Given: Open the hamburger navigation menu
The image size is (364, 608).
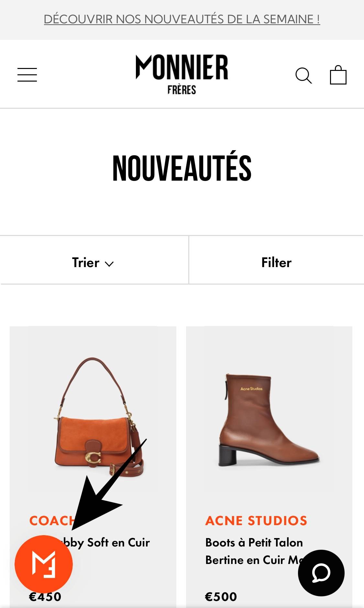Looking at the screenshot, I should coord(27,75).
